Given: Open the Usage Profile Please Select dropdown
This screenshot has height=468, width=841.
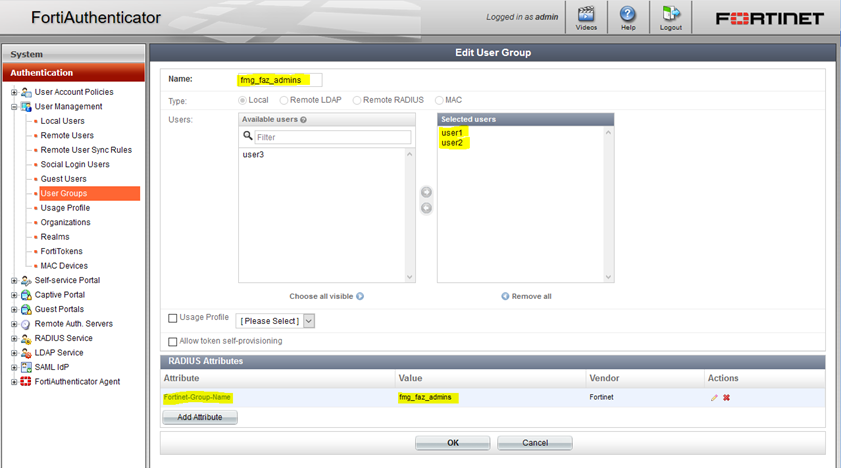Looking at the screenshot, I should click(x=275, y=321).
